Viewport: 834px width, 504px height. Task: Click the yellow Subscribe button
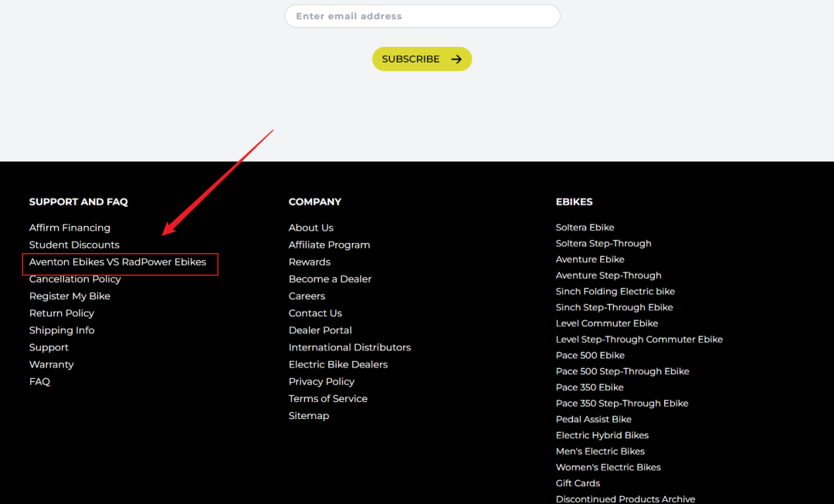pyautogui.click(x=422, y=59)
